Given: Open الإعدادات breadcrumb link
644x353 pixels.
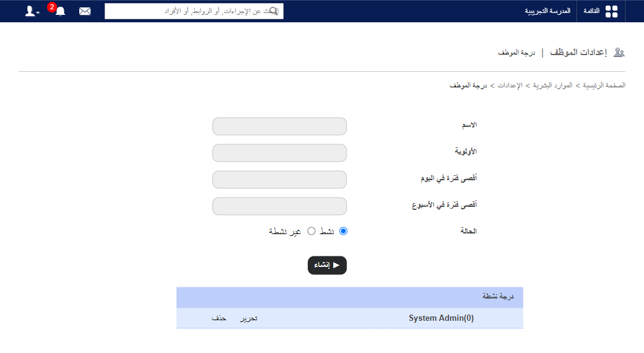Looking at the screenshot, I should point(510,85).
